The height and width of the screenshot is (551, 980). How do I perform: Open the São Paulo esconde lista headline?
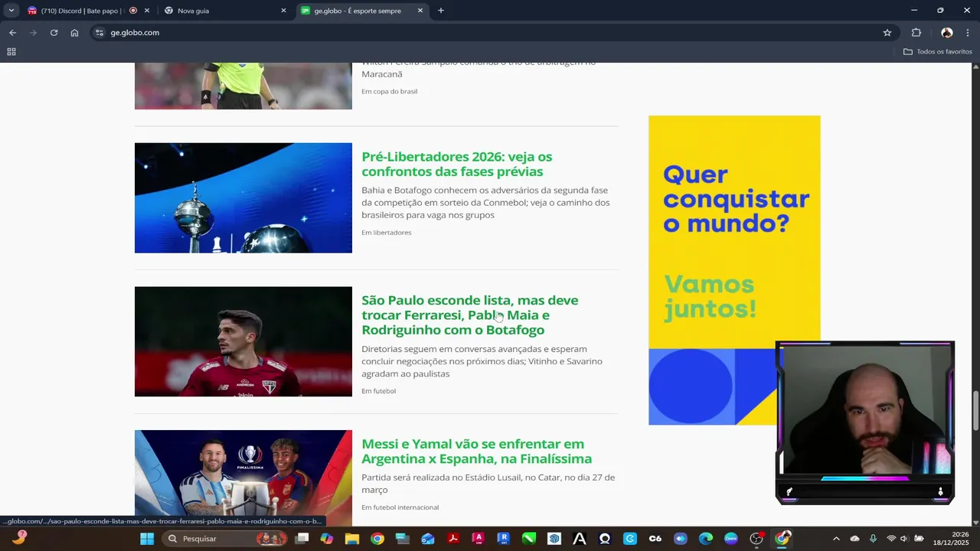[x=469, y=315]
